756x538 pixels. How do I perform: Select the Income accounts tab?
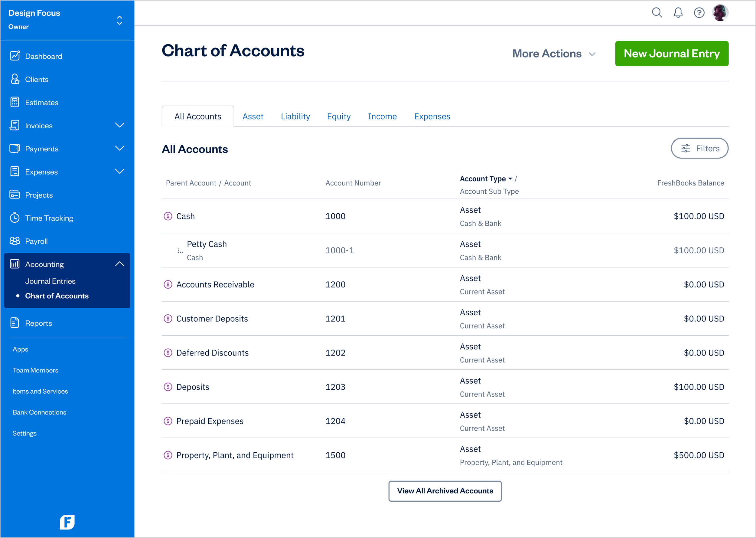tap(382, 116)
